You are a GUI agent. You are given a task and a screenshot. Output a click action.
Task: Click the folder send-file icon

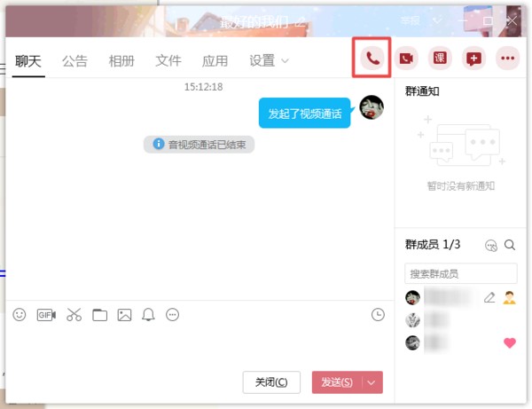pyautogui.click(x=99, y=315)
